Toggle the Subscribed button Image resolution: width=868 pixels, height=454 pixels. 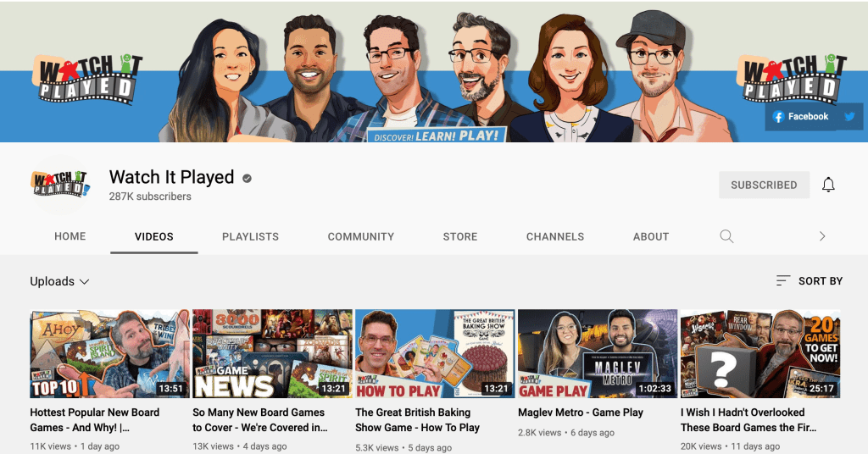click(764, 185)
